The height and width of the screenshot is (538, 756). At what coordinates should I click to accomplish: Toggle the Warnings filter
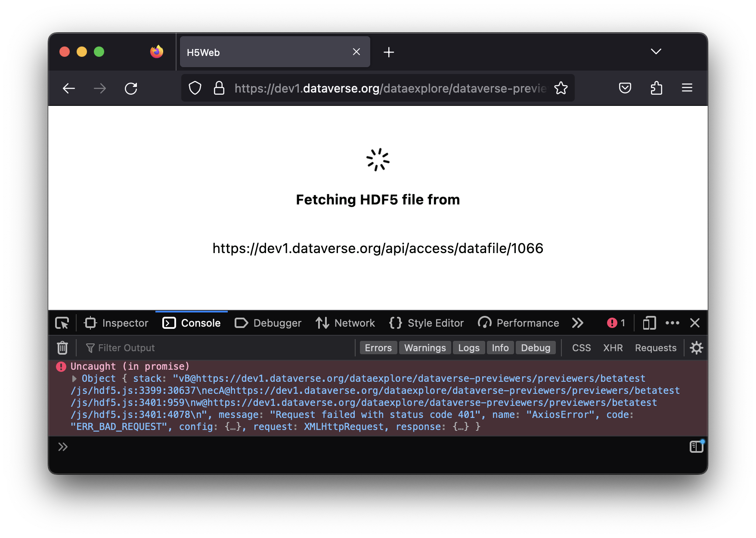(425, 348)
